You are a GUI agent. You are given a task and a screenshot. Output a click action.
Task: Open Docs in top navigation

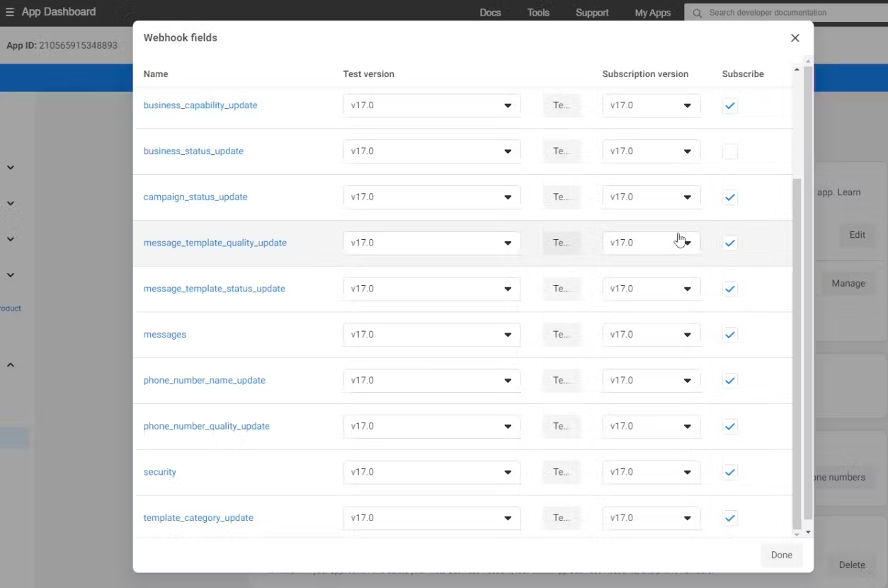[x=490, y=13]
